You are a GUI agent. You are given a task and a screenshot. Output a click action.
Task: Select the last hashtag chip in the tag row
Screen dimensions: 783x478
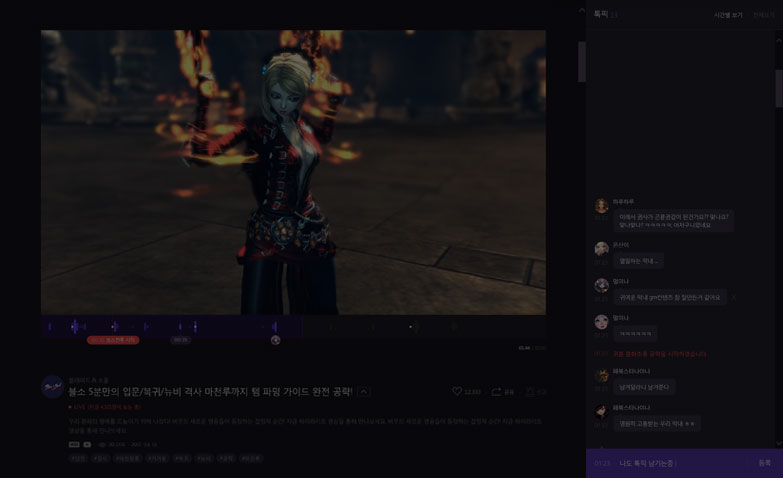coord(251,458)
